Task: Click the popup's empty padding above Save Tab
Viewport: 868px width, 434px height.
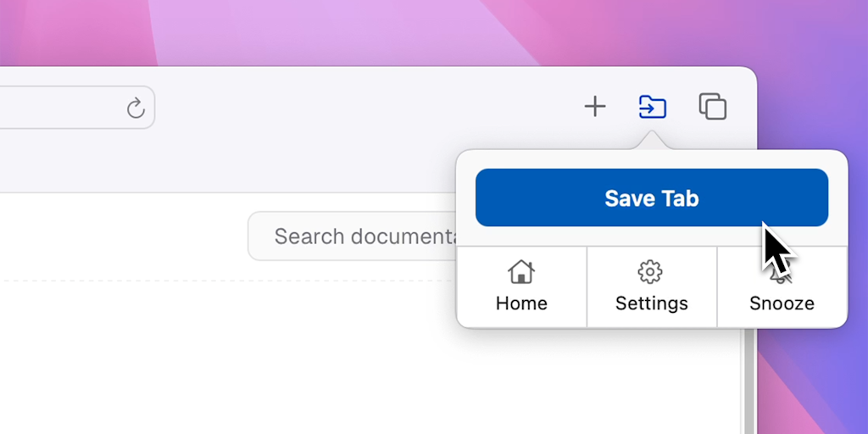Action: point(651,159)
